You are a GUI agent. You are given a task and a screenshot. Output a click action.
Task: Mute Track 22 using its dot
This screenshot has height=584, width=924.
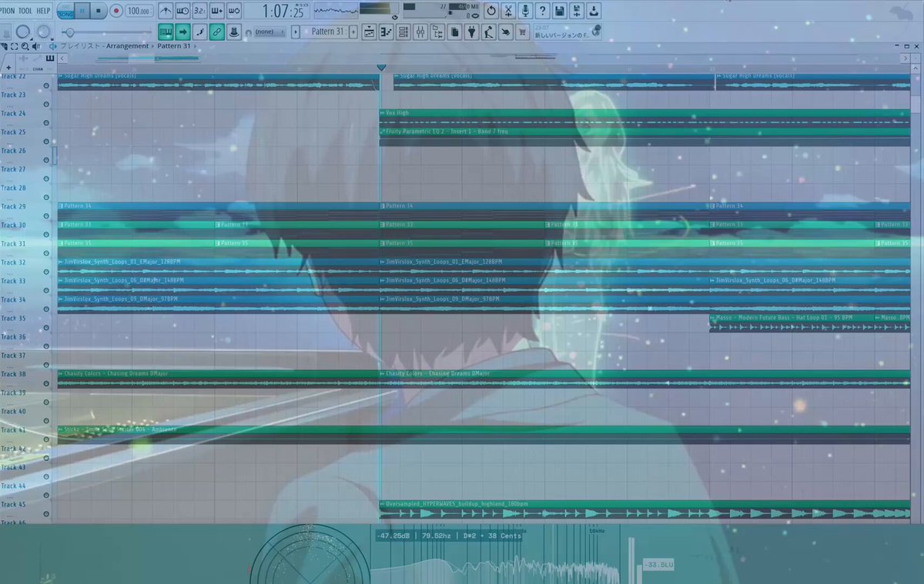(46, 85)
